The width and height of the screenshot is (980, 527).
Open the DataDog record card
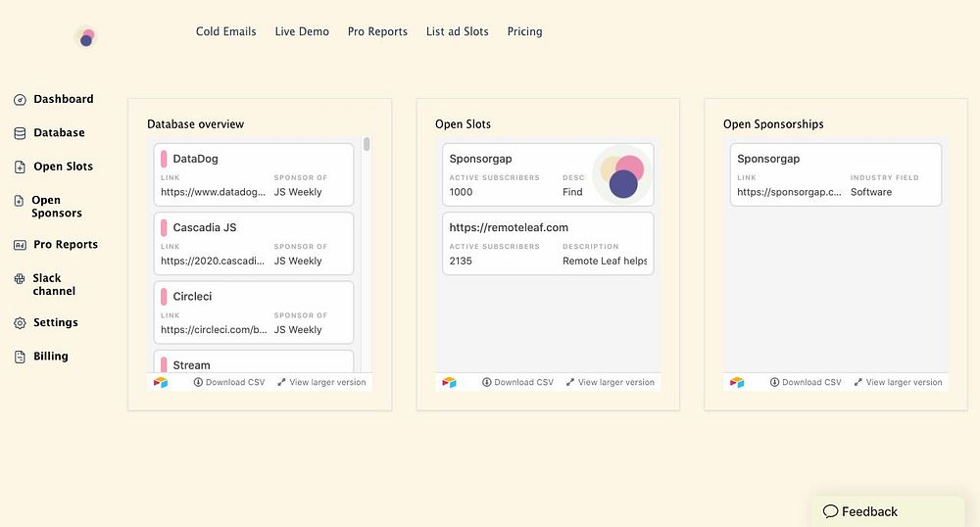click(x=254, y=174)
